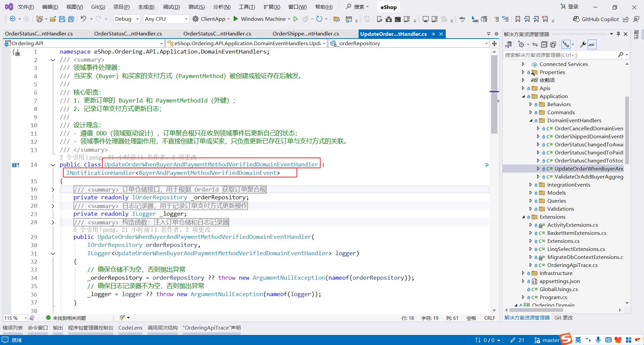Open the Windows Machine target dropdown arrow
644x345 pixels.
tap(289, 19)
